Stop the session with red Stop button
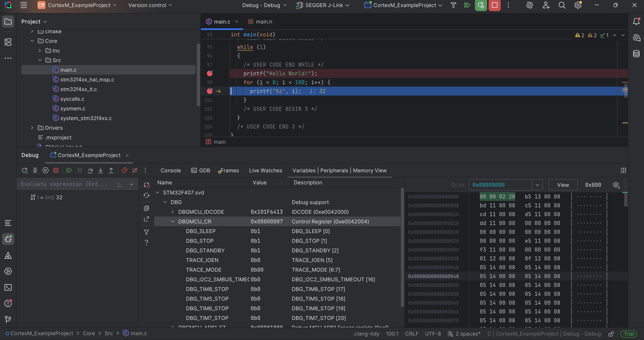The width and height of the screenshot is (644, 340). [x=494, y=5]
